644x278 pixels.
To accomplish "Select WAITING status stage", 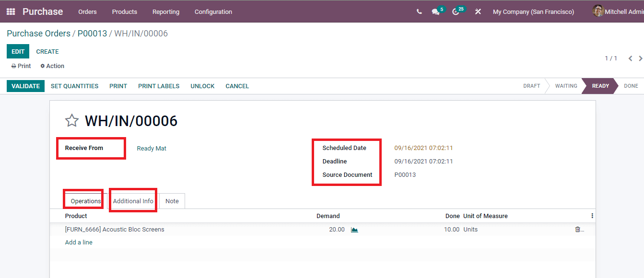I will click(x=566, y=86).
